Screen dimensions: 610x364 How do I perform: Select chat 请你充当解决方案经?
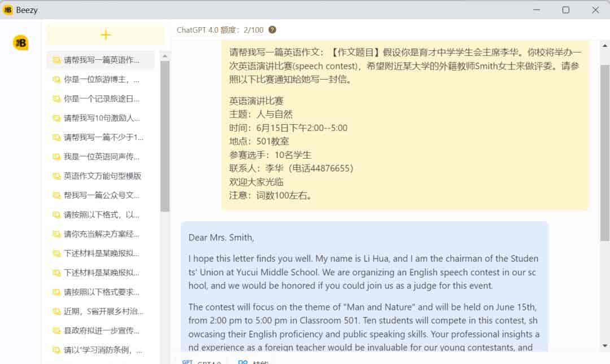[102, 234]
